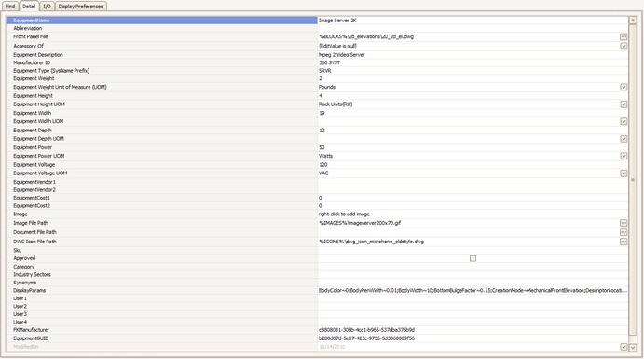Select the User1 row label
Viewport: 644px width, 359px height.
20,298
